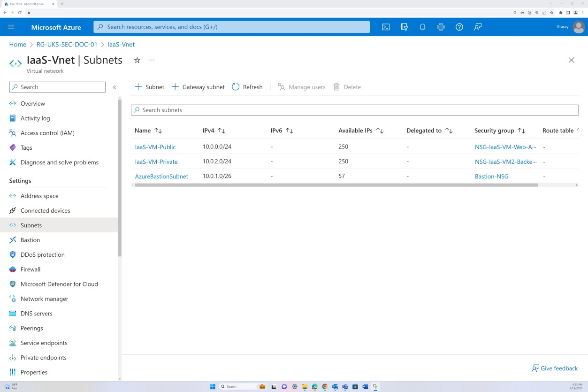Image resolution: width=588 pixels, height=392 pixels.
Task: Open the Azure portal settings gear
Action: [440, 27]
